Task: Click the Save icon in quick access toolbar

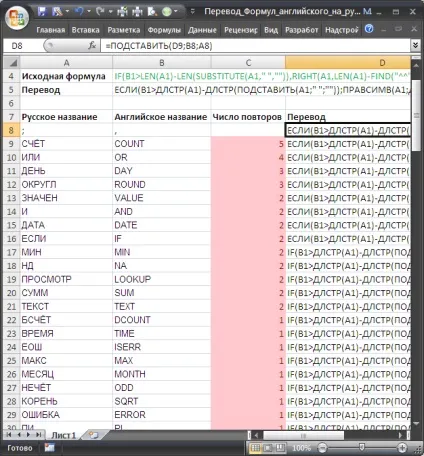Action: (x=42, y=12)
